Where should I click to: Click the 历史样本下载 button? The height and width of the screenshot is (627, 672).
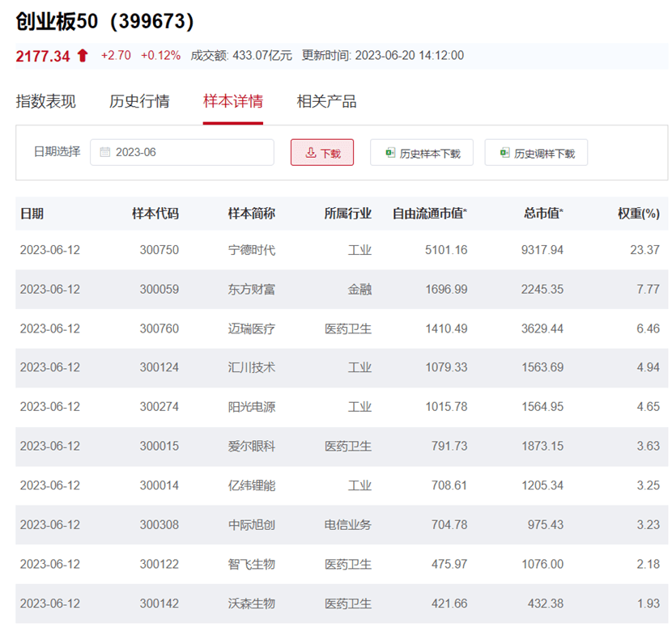click(x=422, y=152)
